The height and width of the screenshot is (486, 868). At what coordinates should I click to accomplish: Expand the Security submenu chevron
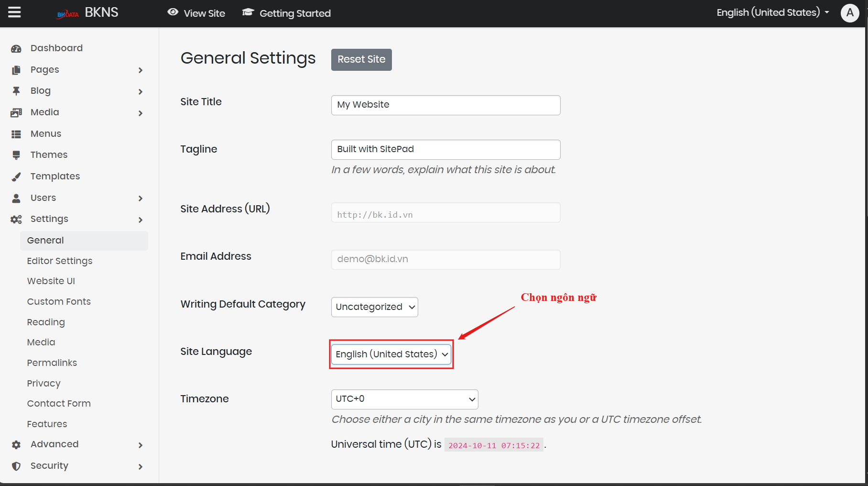pos(141,466)
